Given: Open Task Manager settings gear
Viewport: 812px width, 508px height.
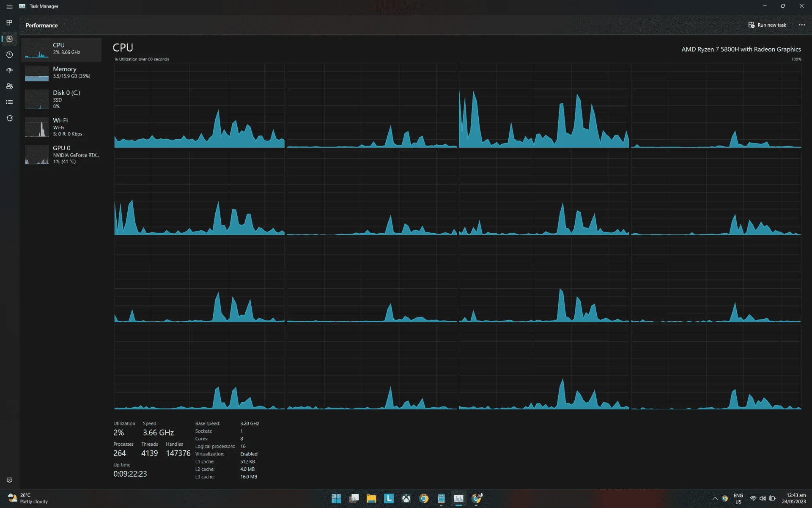Looking at the screenshot, I should 9,480.
